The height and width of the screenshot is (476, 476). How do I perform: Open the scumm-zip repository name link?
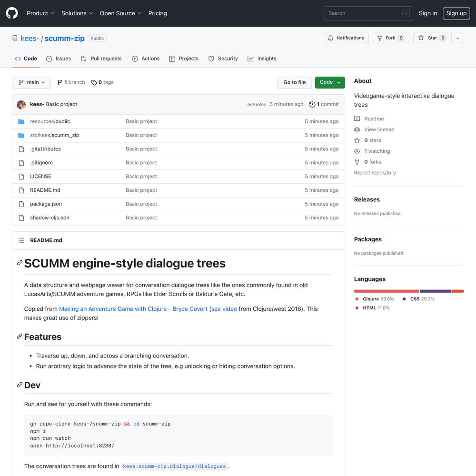pos(65,38)
